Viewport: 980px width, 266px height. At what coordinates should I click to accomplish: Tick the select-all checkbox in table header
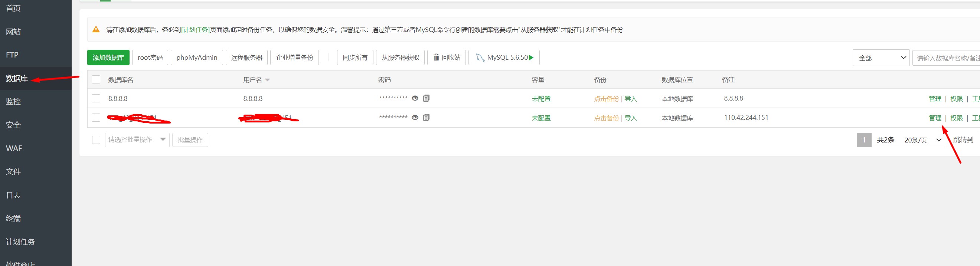tap(96, 80)
